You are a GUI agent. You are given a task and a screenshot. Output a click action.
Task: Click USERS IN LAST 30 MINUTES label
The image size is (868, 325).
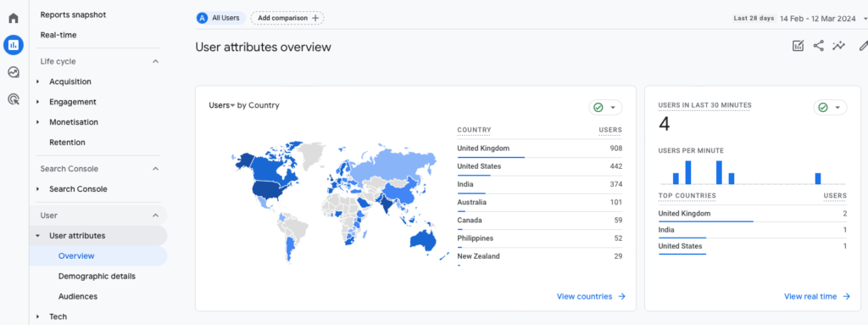[x=704, y=105]
